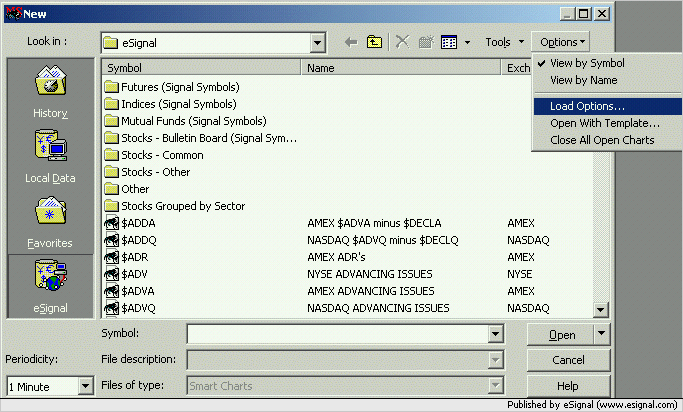The width and height of the screenshot is (683, 412).
Task: Click the list scrollbar down arrow
Action: click(x=600, y=310)
